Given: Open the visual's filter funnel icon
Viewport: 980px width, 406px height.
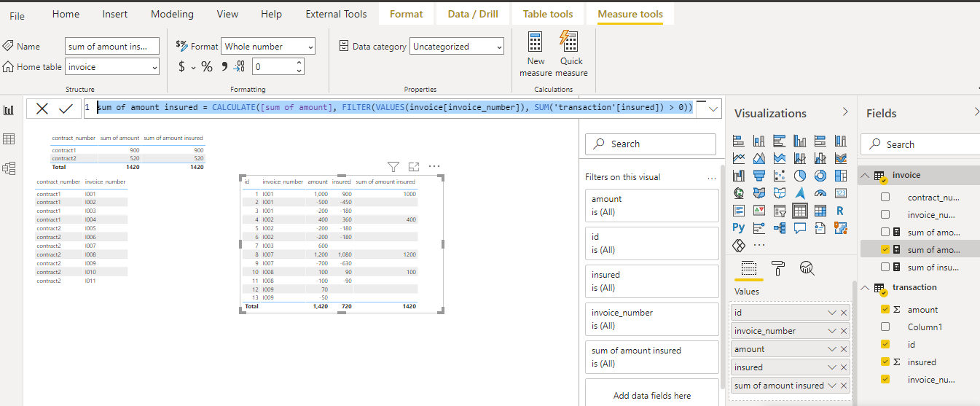Looking at the screenshot, I should (393, 166).
